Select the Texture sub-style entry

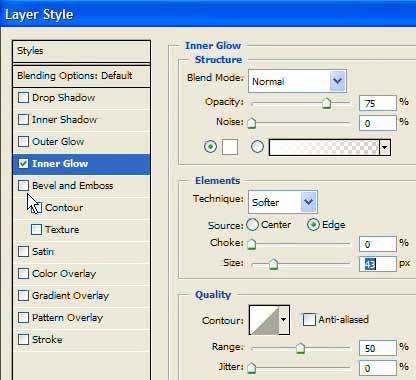pos(81,229)
